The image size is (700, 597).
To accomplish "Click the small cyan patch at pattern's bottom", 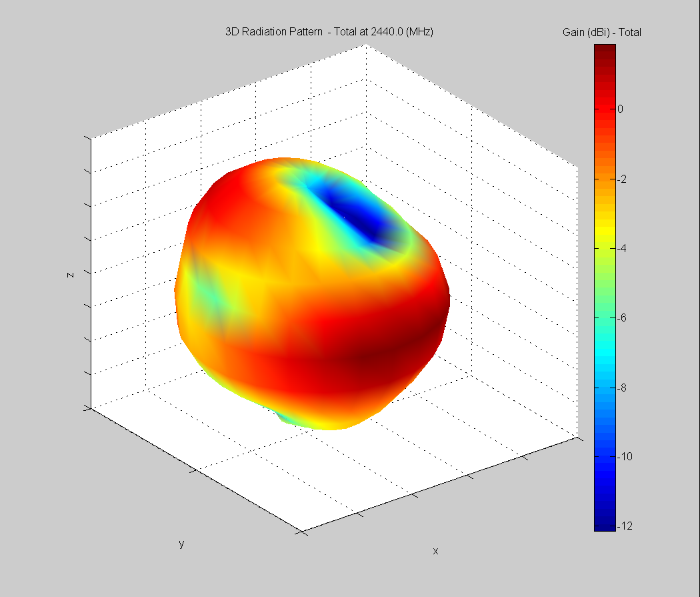I will pos(287,418).
